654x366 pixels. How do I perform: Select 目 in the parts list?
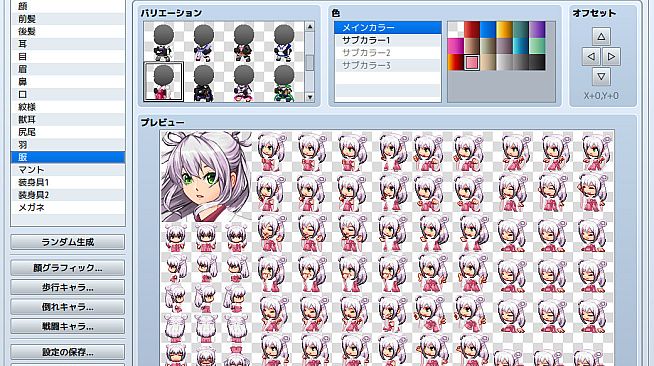pyautogui.click(x=68, y=56)
